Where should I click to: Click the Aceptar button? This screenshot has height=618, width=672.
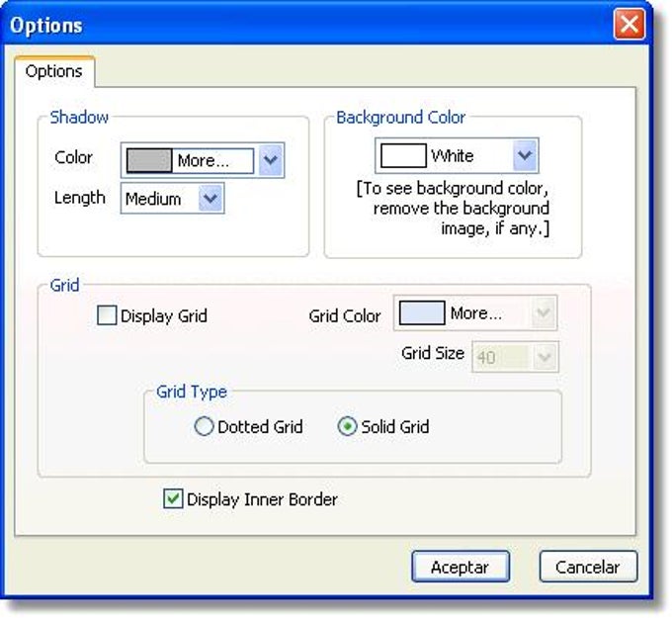coord(461,567)
